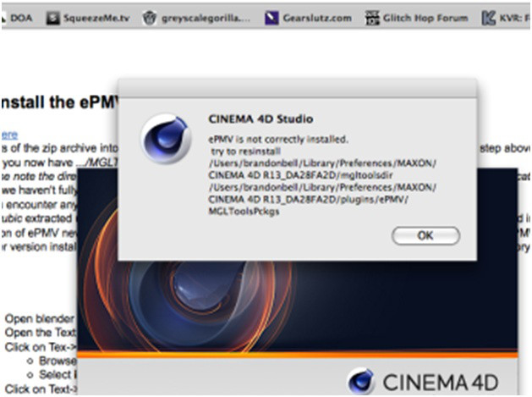Open the greyscalegorilla bookmark
532x397 pixels.
(x=196, y=18)
